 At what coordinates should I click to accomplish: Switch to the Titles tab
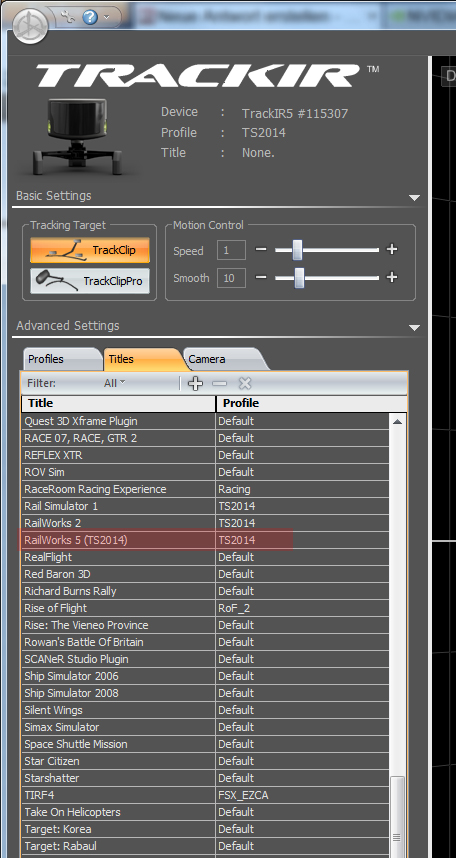(x=142, y=359)
